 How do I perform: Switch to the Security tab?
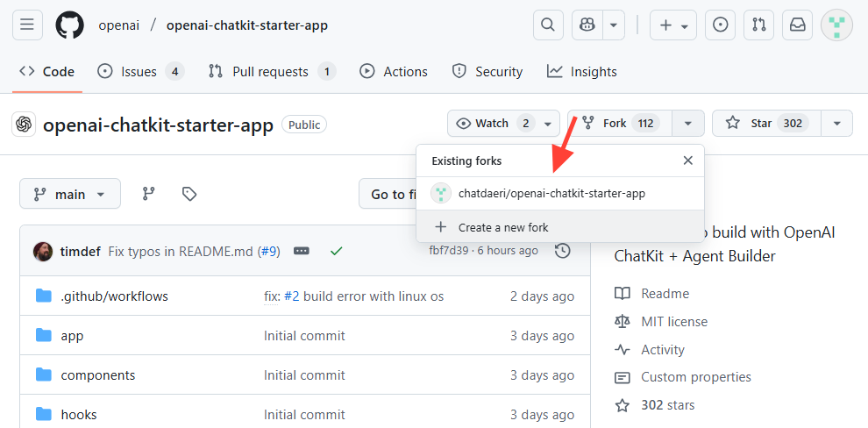coord(487,71)
